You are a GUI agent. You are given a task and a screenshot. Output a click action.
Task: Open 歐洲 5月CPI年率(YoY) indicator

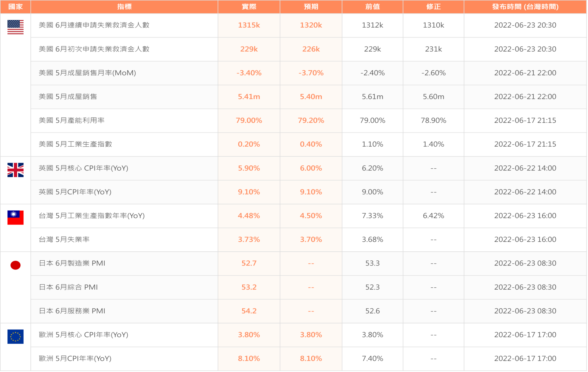coord(75,359)
